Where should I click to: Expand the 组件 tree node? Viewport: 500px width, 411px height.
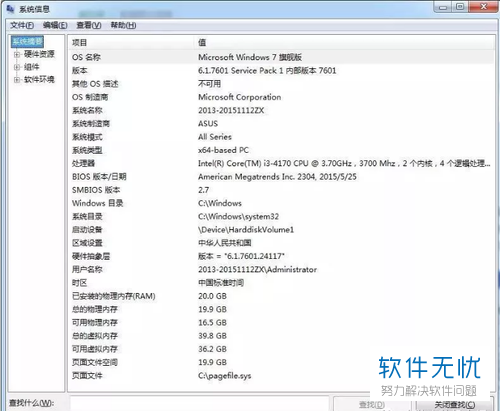click(17, 67)
